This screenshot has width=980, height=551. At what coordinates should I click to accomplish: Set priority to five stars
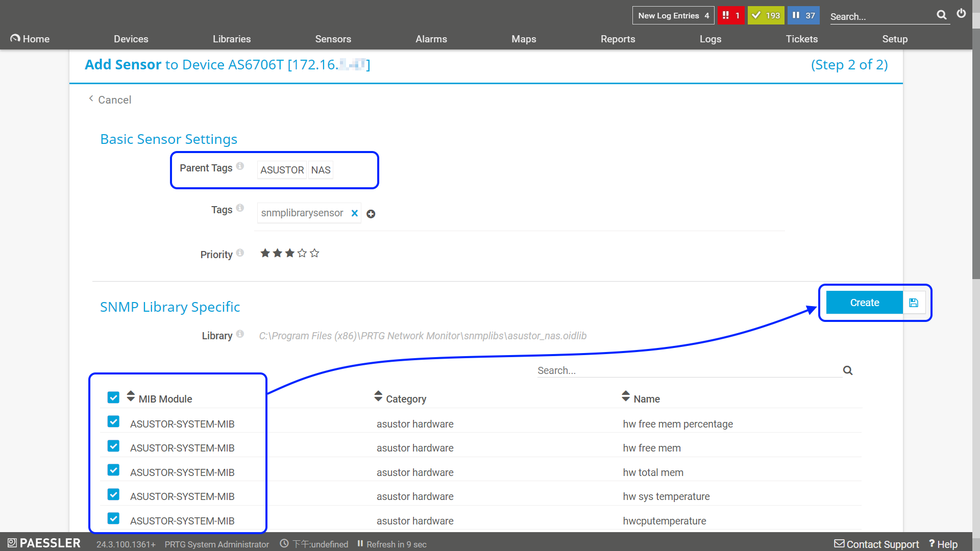point(314,253)
